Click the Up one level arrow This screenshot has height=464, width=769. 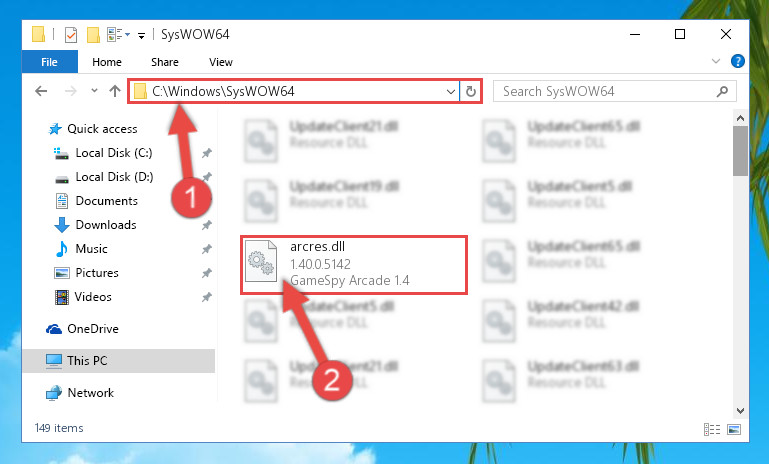click(x=115, y=91)
